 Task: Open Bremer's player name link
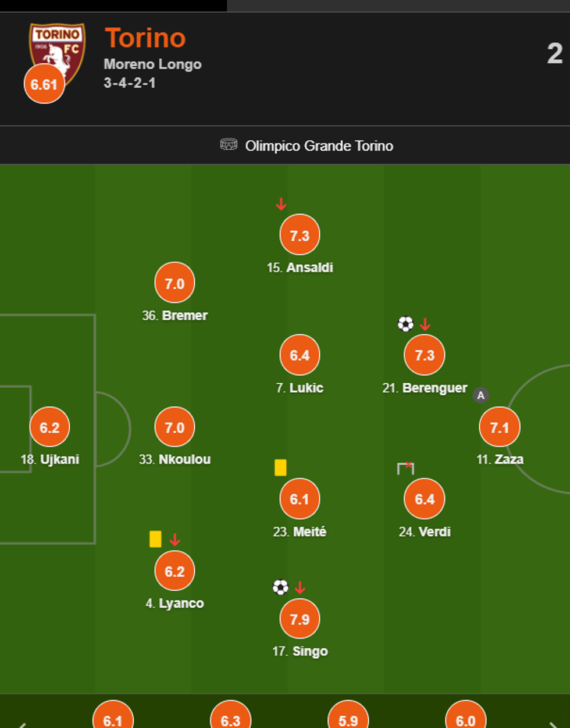(184, 315)
